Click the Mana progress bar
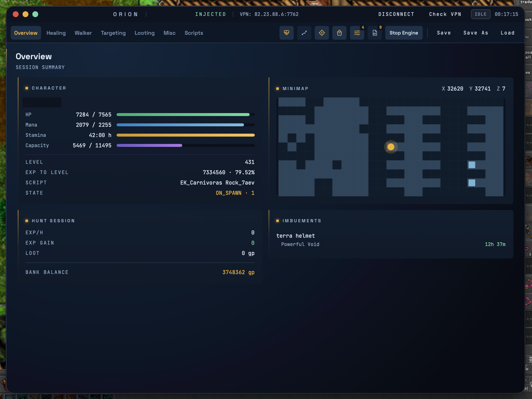 click(185, 125)
